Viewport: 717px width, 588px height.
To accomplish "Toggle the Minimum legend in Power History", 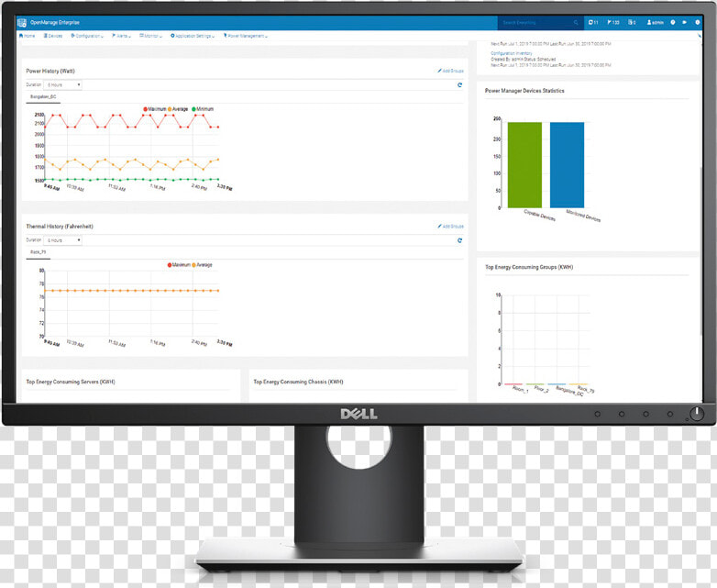I will [x=203, y=109].
